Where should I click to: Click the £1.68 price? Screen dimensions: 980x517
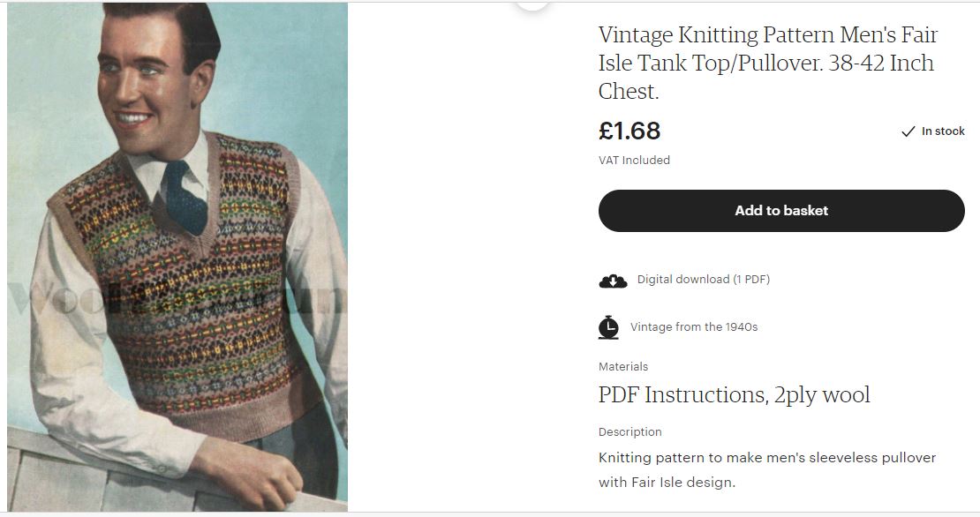tap(629, 131)
